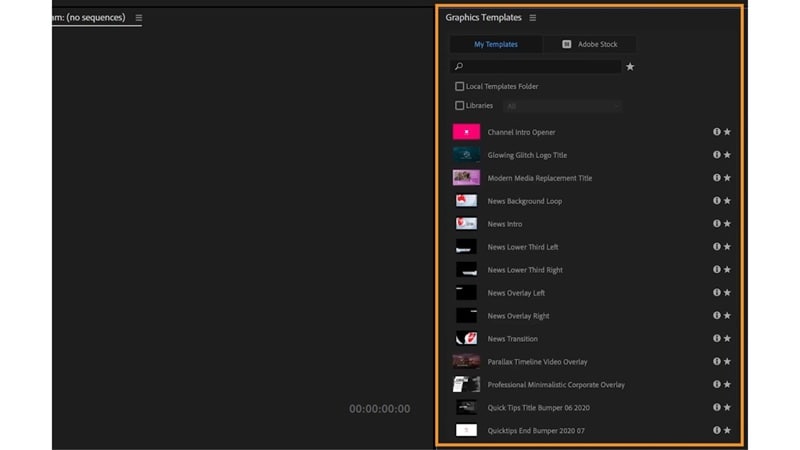
Task: Show info for Channel Intro Opener
Action: point(717,132)
